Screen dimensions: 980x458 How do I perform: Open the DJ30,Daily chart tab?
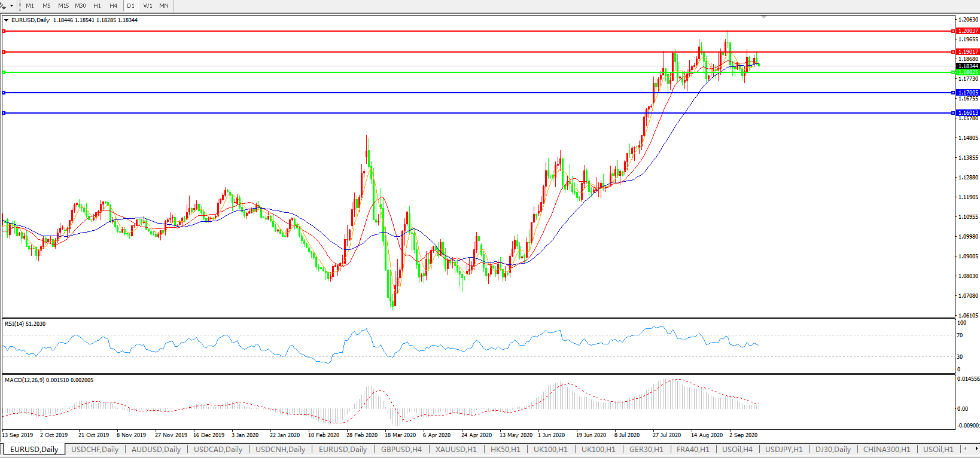(x=833, y=449)
